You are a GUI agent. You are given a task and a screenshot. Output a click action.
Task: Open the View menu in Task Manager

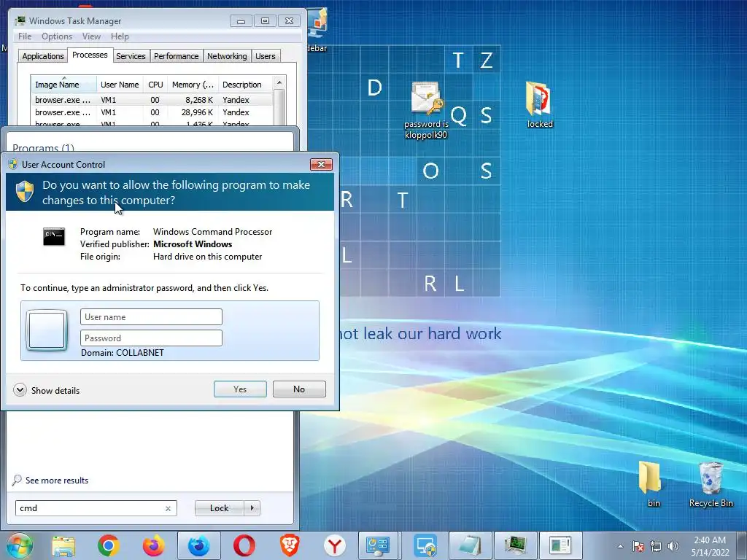tap(91, 36)
